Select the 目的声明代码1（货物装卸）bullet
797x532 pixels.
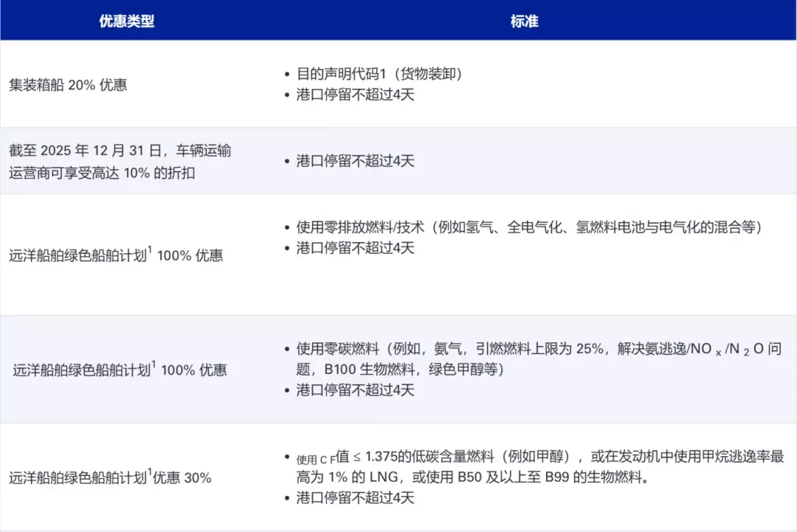coord(379,74)
